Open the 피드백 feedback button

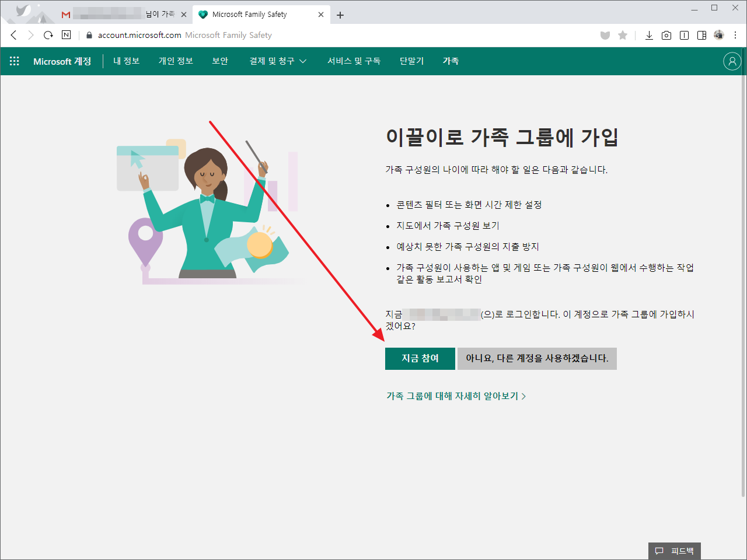tap(675, 551)
